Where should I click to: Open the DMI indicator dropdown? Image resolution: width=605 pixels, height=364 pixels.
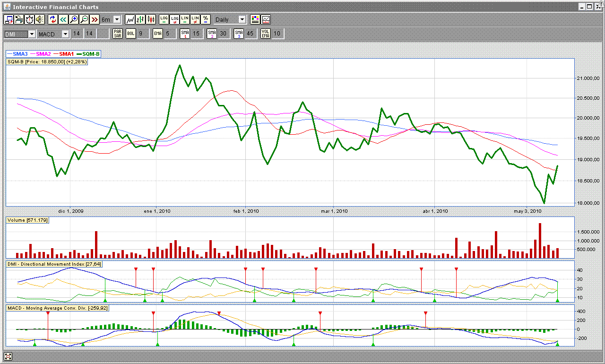pos(32,34)
